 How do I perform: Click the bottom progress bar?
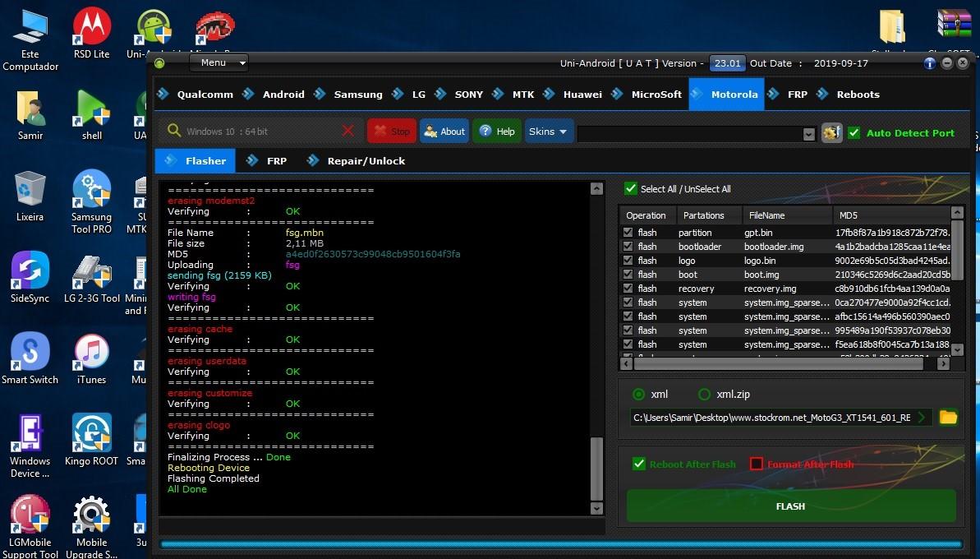pyautogui.click(x=560, y=545)
